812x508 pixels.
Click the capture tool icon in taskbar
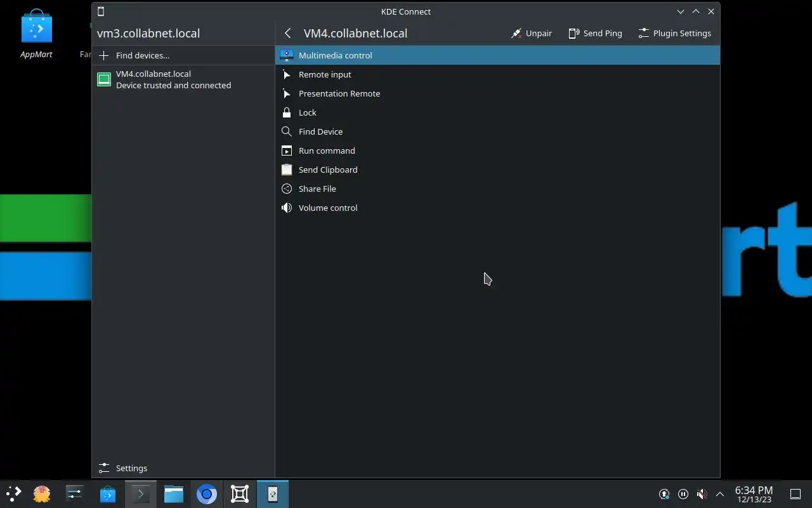pos(239,493)
